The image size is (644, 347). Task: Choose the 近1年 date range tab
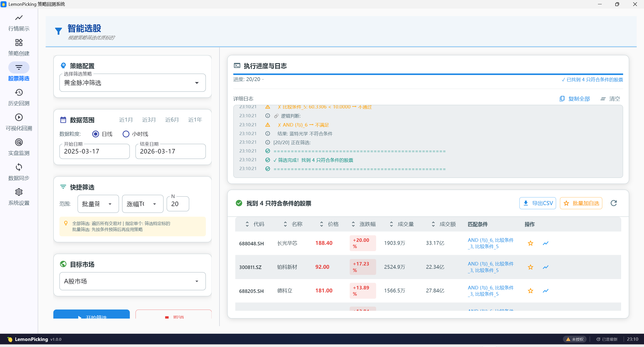click(x=195, y=120)
